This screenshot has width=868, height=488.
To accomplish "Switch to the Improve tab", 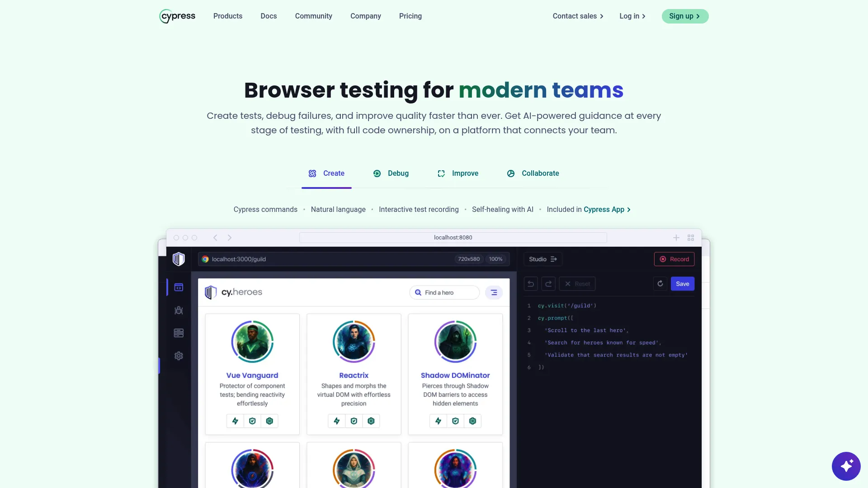I will [458, 174].
